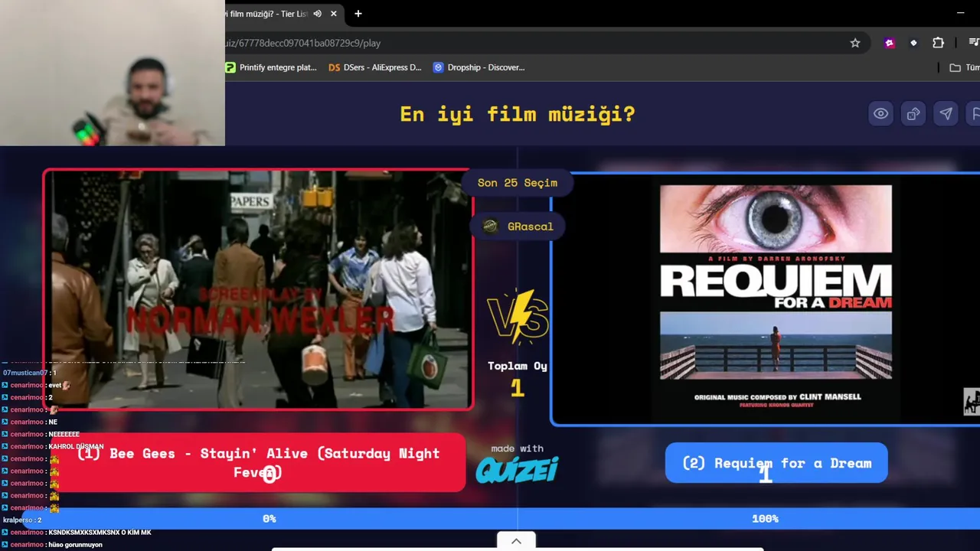Click the made with Quizei logo

tap(518, 464)
